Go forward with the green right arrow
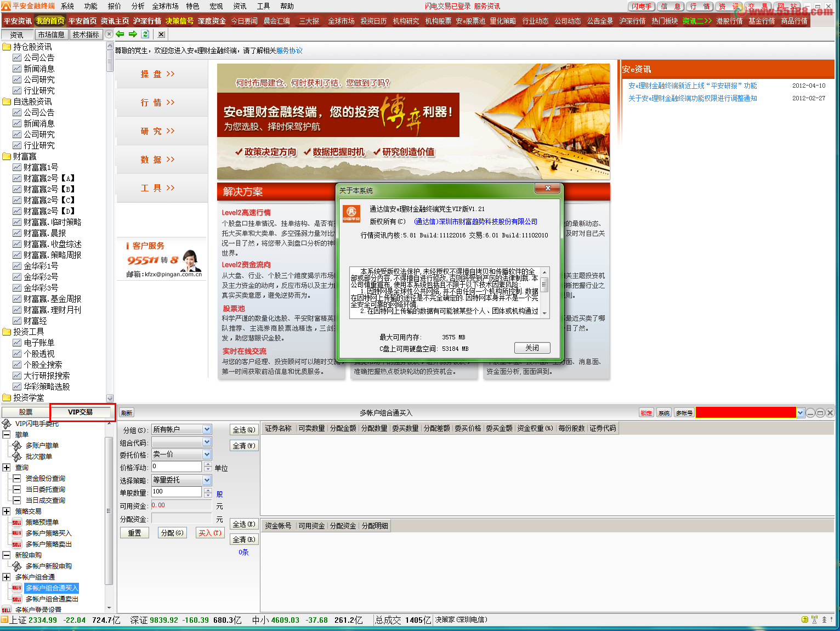The height and width of the screenshot is (631, 840). pos(133,34)
